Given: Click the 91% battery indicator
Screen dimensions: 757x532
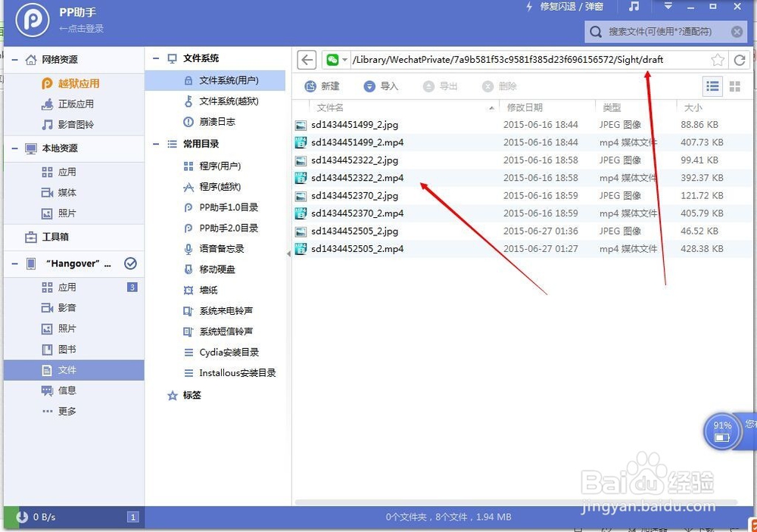Looking at the screenshot, I should tap(721, 431).
